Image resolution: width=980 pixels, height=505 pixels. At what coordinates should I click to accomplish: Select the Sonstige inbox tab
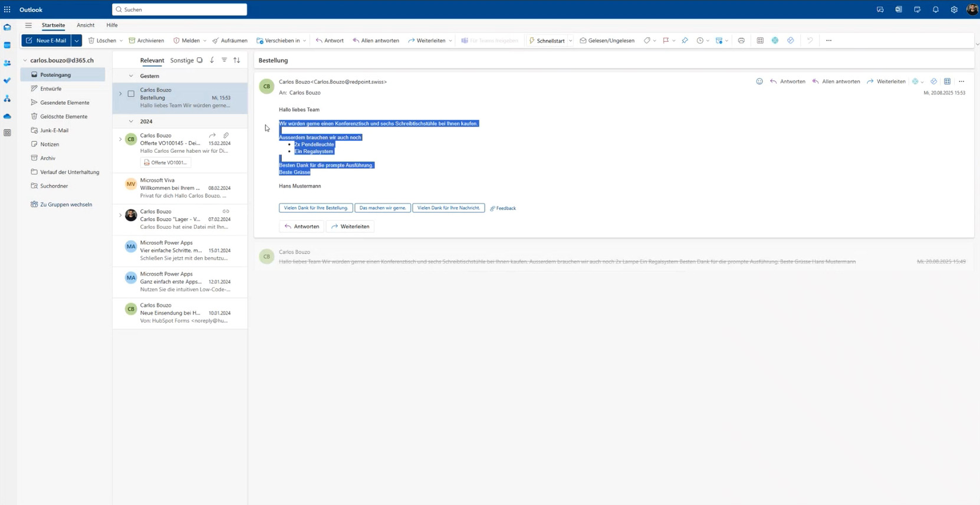tap(182, 60)
